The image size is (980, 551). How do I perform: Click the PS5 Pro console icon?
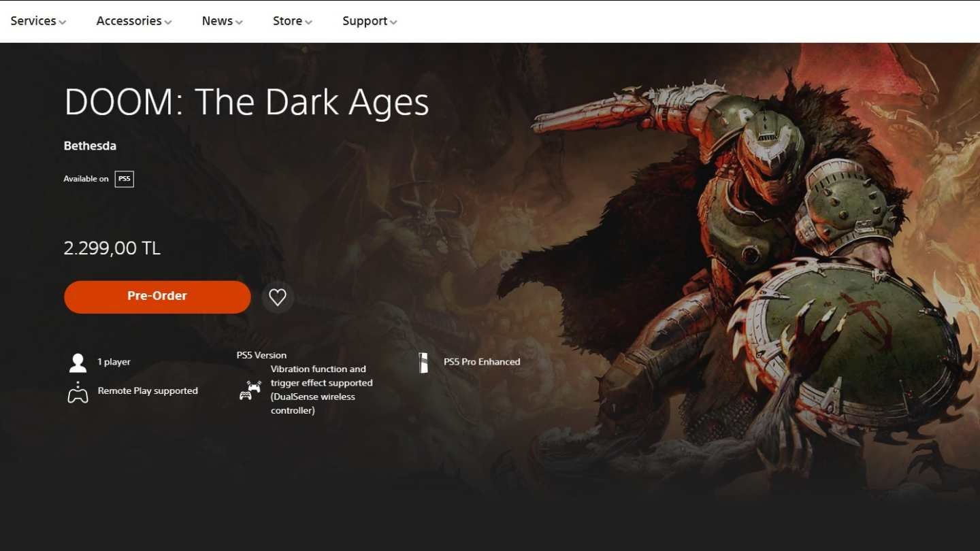click(x=423, y=363)
